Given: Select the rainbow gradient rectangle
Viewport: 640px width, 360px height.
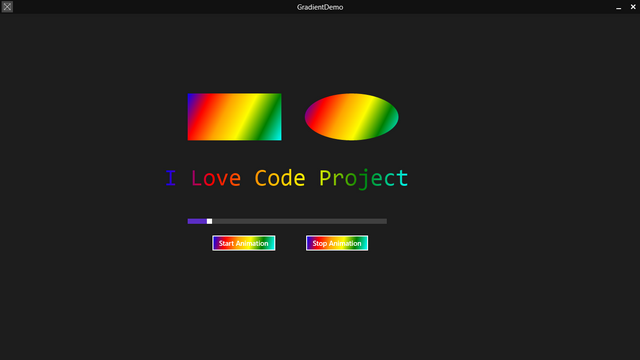Looking at the screenshot, I should [234, 117].
